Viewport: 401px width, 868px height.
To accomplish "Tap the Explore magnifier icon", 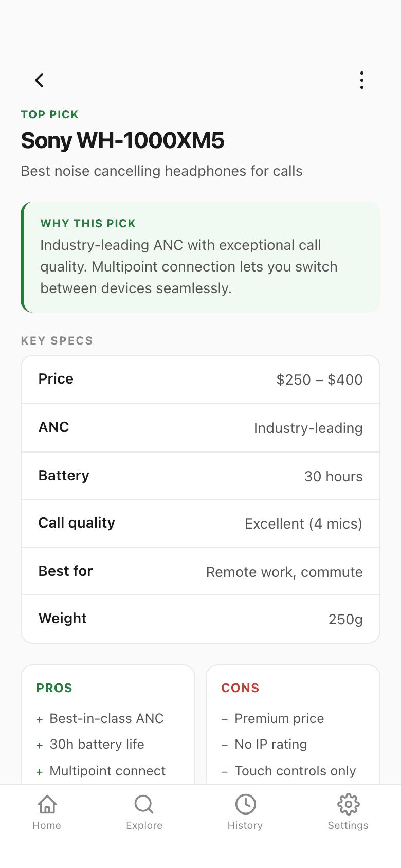I will click(144, 804).
